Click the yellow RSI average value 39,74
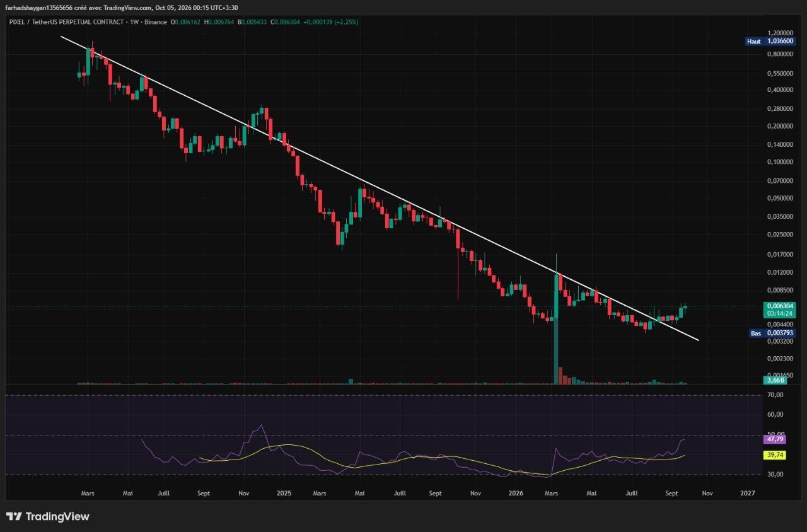The height and width of the screenshot is (532, 807). pos(774,454)
